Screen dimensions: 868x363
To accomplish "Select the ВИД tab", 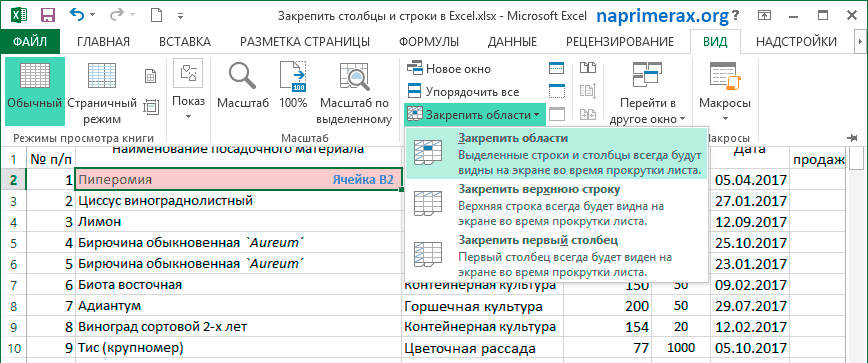I will (715, 42).
